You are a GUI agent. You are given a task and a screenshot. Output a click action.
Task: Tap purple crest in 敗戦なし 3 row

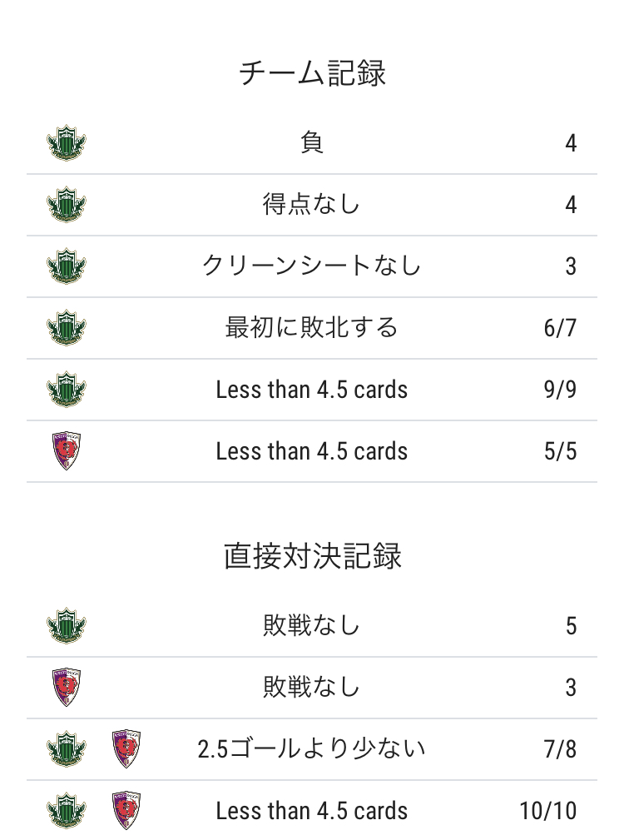[67, 688]
